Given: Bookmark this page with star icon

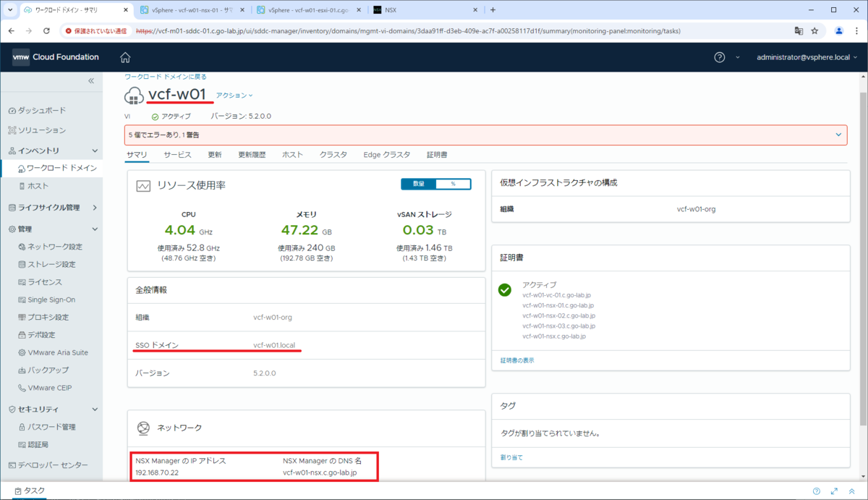Looking at the screenshot, I should point(814,31).
